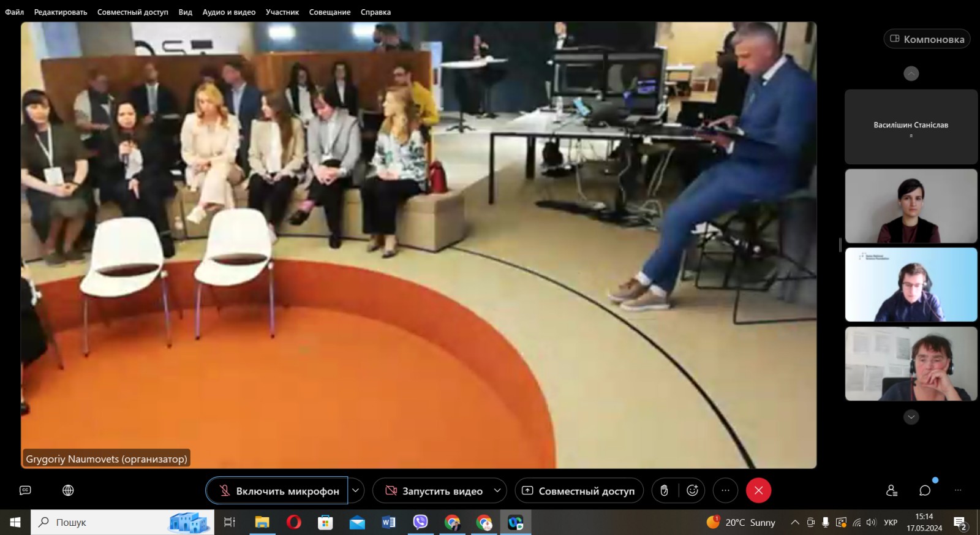Open the second Chrome icon beside Webex
The height and width of the screenshot is (535, 980).
click(484, 522)
